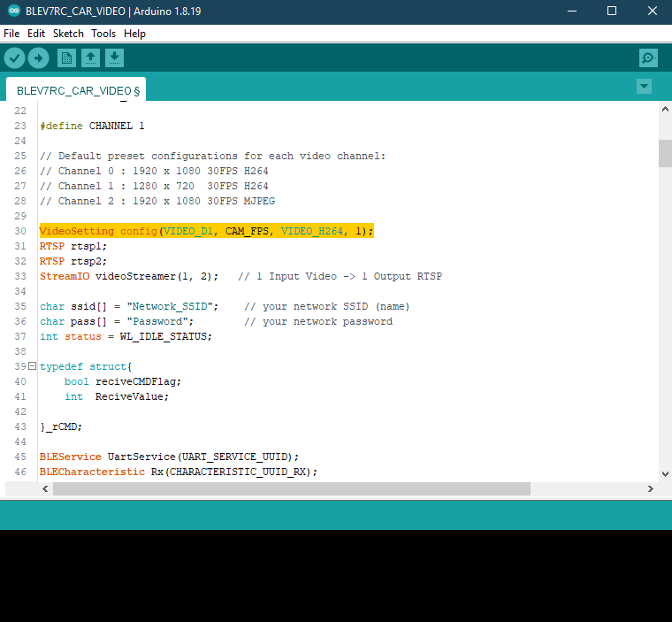Click the horizontal scrollbar right arrow
This screenshot has width=672, height=622.
click(651, 488)
